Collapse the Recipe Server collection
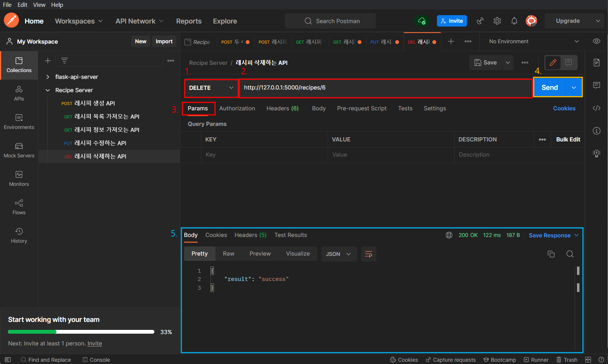The height and width of the screenshot is (364, 608). point(48,90)
